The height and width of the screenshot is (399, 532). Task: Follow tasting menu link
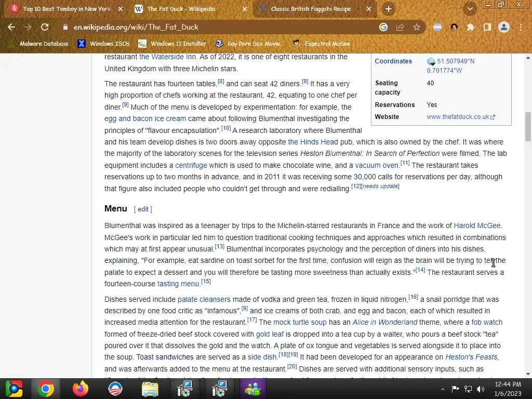click(x=178, y=284)
